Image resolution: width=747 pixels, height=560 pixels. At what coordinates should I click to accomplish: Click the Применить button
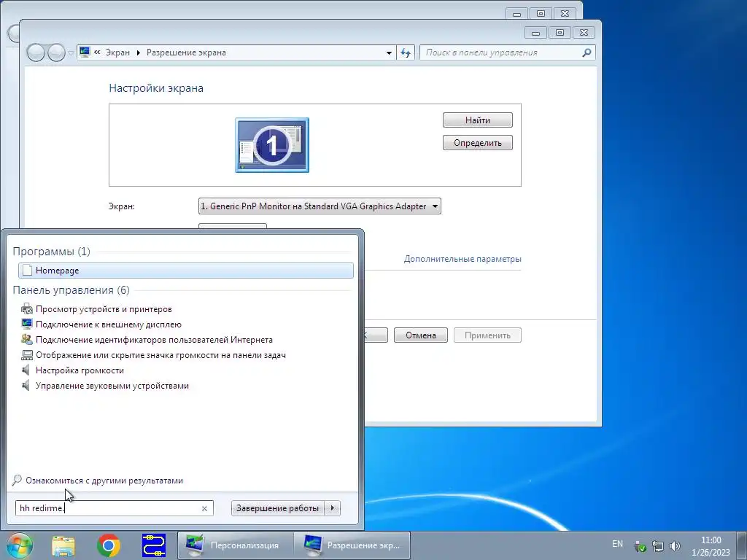pos(487,335)
